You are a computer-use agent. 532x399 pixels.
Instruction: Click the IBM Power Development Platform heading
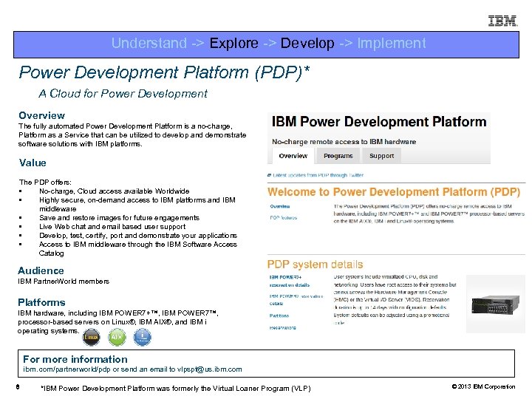click(x=379, y=121)
